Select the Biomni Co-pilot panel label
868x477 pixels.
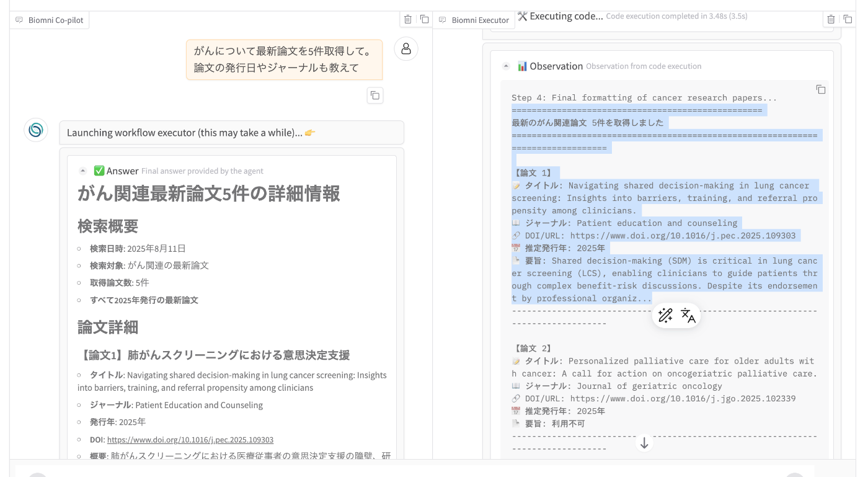[50, 20]
